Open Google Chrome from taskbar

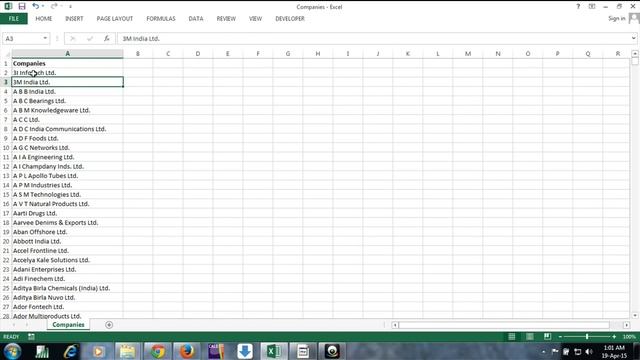[158, 351]
